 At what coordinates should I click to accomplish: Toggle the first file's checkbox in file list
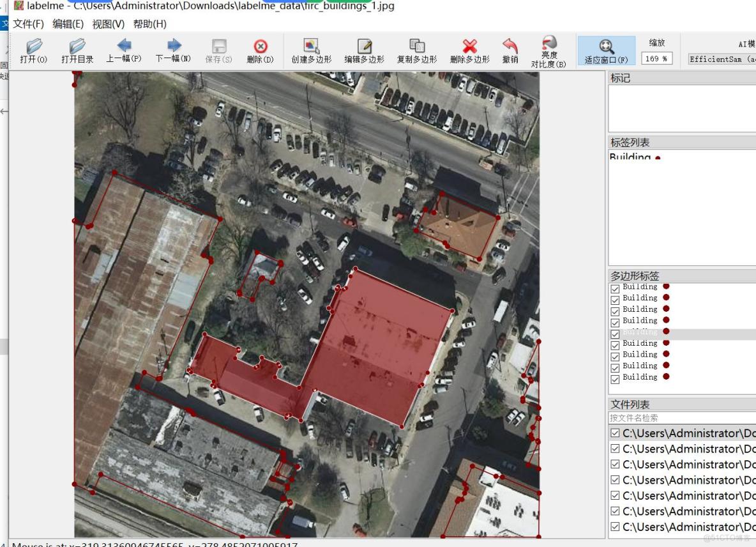tap(615, 433)
